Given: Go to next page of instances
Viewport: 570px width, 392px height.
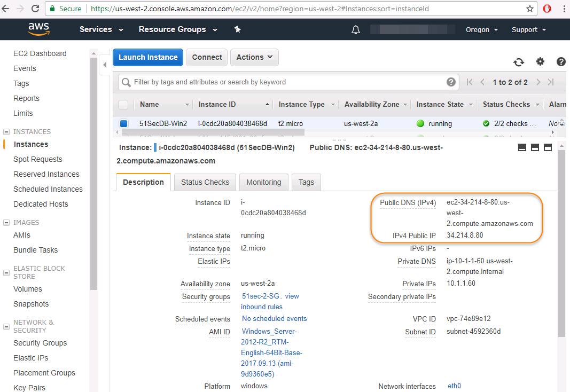Looking at the screenshot, I should 538,82.
